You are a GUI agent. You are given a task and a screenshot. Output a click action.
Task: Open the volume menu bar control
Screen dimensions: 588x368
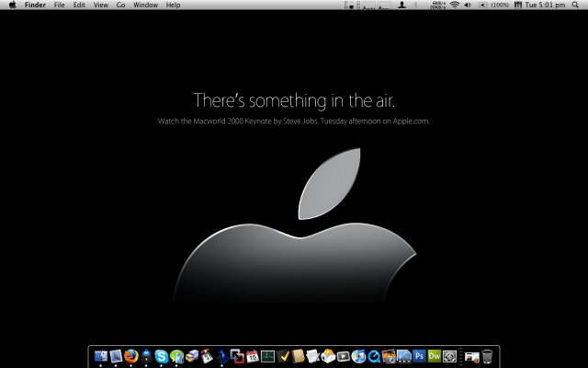tap(468, 5)
